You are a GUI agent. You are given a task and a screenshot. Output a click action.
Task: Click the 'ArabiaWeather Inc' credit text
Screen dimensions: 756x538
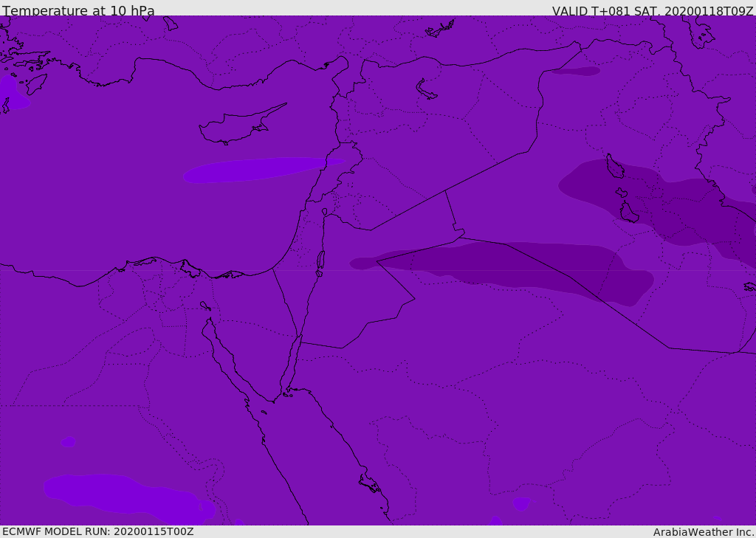pyautogui.click(x=704, y=532)
